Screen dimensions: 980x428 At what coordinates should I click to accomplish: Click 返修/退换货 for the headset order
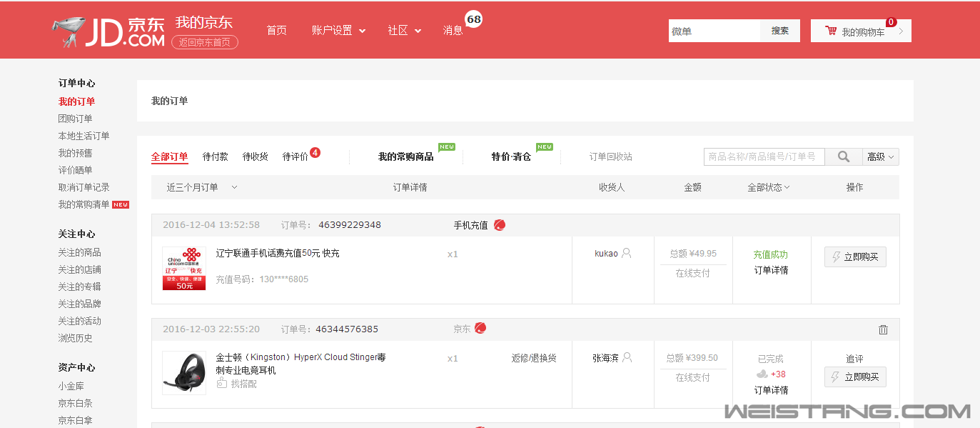pos(534,358)
